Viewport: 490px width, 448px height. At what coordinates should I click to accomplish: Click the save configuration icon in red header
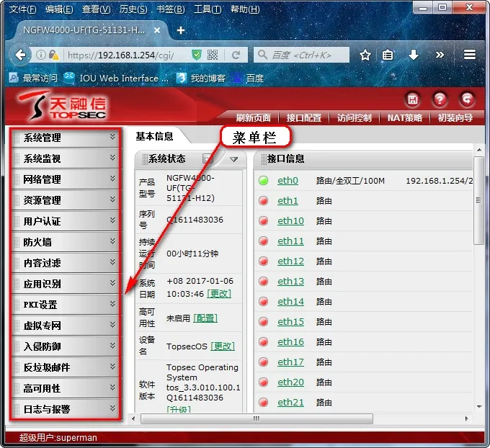click(412, 99)
